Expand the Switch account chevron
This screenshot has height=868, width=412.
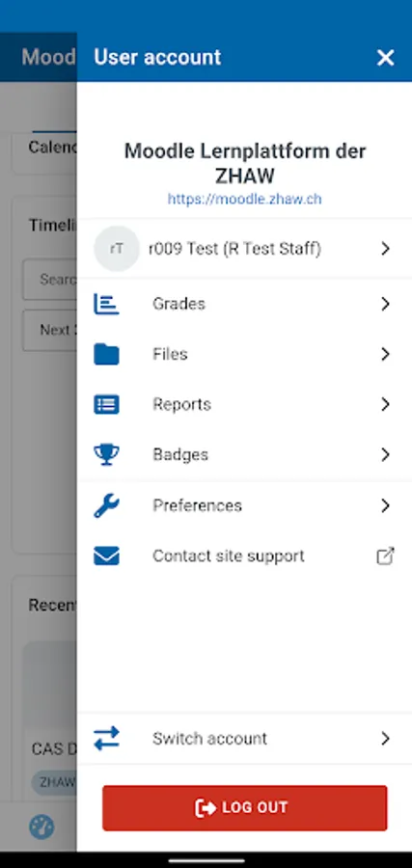click(385, 739)
